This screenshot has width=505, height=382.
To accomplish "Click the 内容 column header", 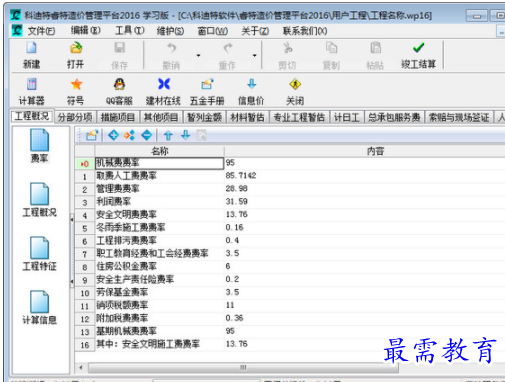I will point(375,151).
